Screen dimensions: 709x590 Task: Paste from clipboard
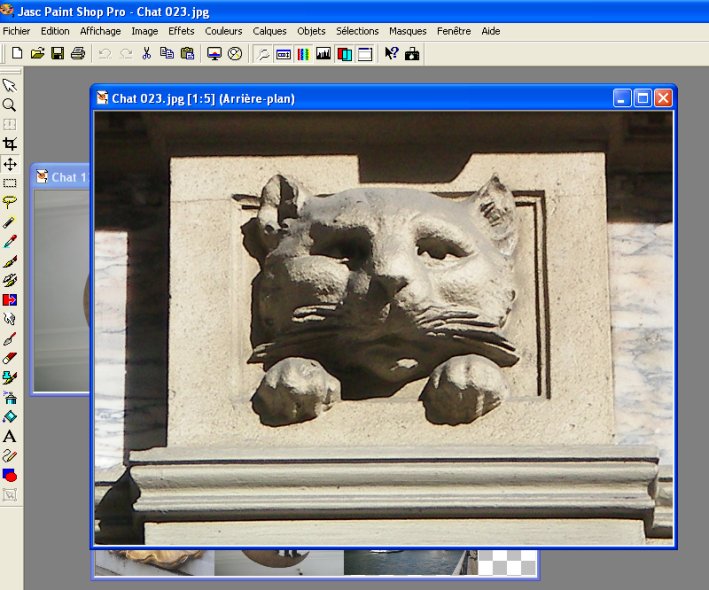click(x=187, y=54)
